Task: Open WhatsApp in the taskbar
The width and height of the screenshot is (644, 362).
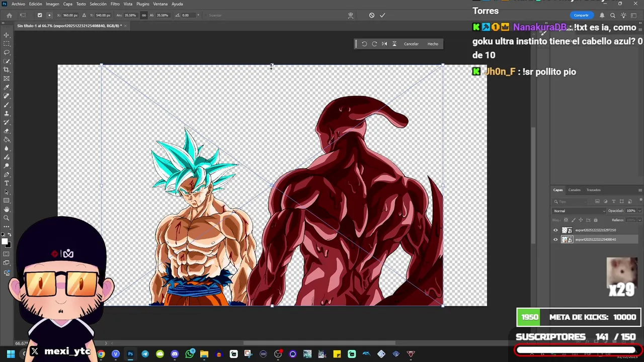Action: (189, 354)
